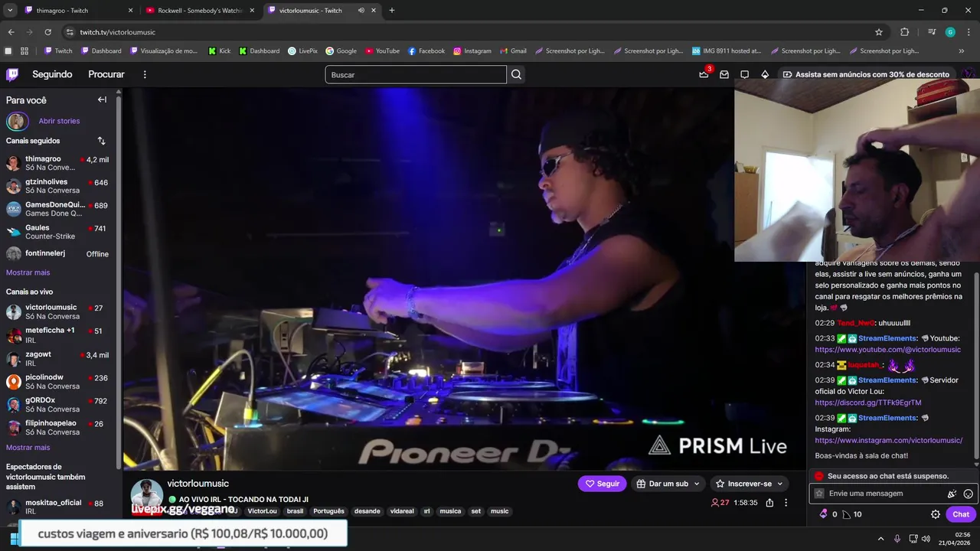Reload the page in browser
This screenshot has height=551, width=980.
coord(47,32)
